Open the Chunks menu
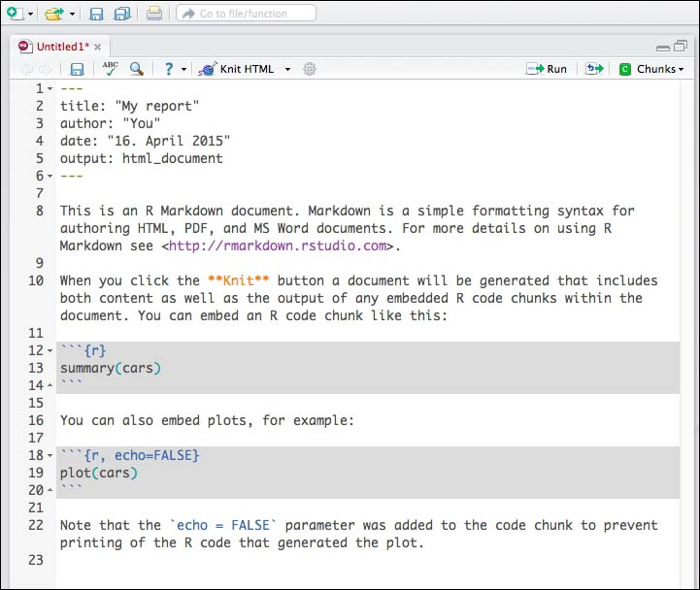The height and width of the screenshot is (590, 700). click(651, 69)
